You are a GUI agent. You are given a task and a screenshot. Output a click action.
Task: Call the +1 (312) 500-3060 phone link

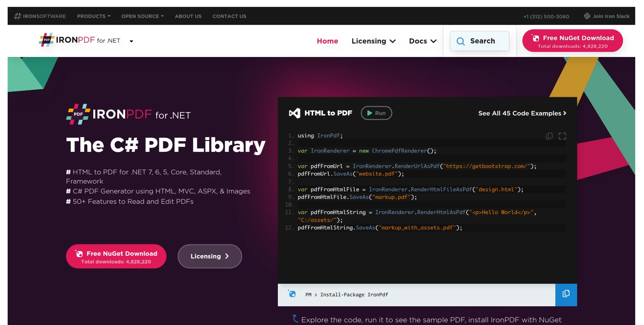tap(546, 16)
